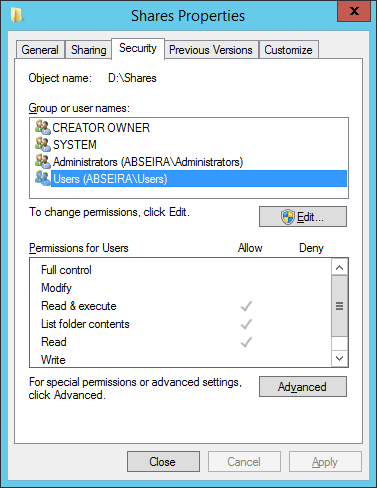
Task: Click the UAC shield icon on Edit
Action: (x=287, y=217)
